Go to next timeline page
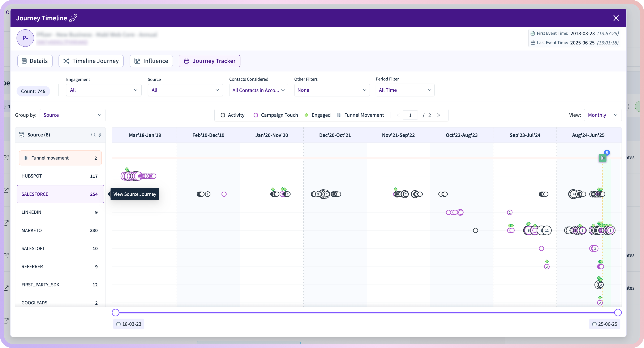Viewport: 644px width, 348px height. pos(438,115)
